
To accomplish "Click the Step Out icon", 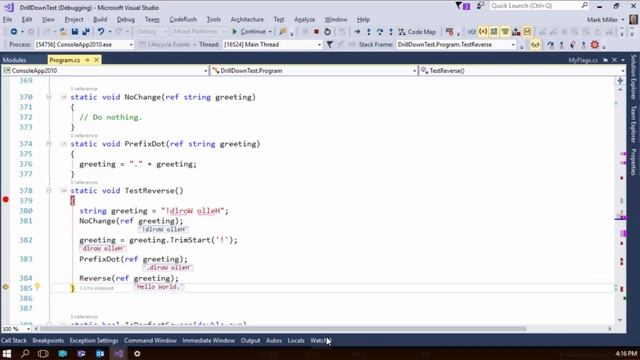I will click(391, 31).
